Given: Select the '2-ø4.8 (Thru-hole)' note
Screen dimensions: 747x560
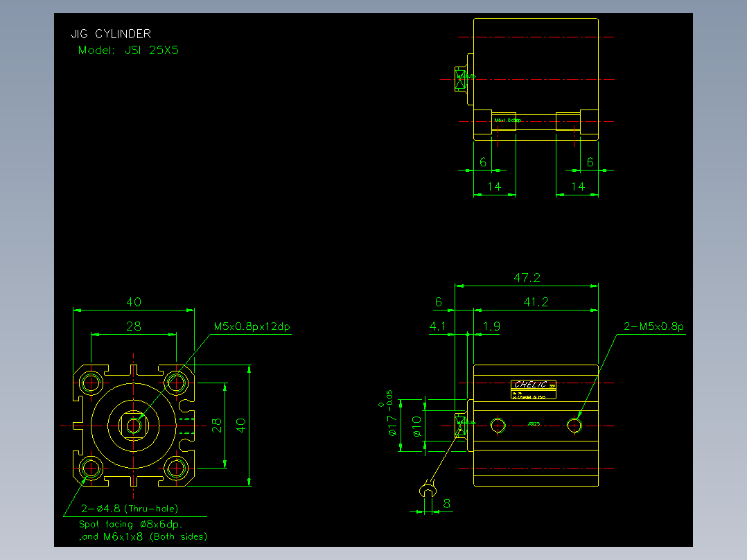Looking at the screenshot, I should 130,509.
